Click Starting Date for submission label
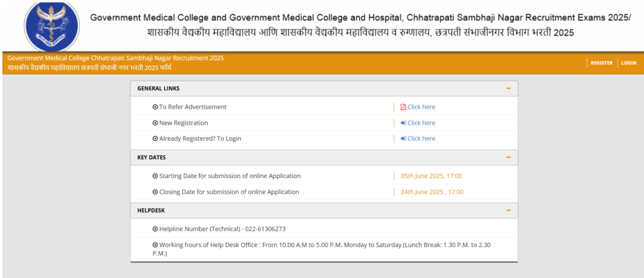The height and width of the screenshot is (278, 644). (x=230, y=175)
